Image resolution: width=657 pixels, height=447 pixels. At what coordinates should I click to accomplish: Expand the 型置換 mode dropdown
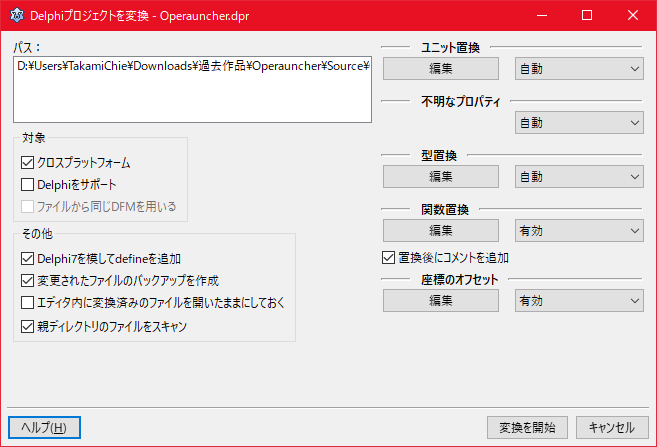coord(579,176)
